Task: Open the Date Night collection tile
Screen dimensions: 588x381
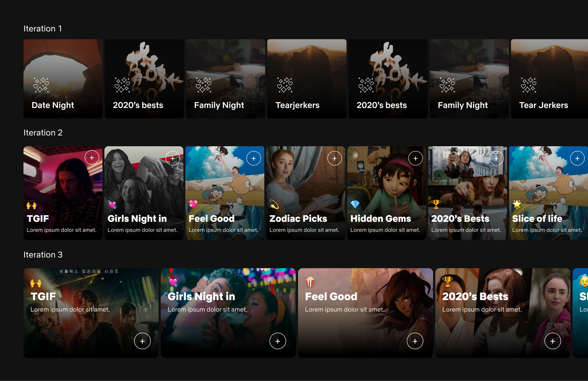Action: coord(63,79)
